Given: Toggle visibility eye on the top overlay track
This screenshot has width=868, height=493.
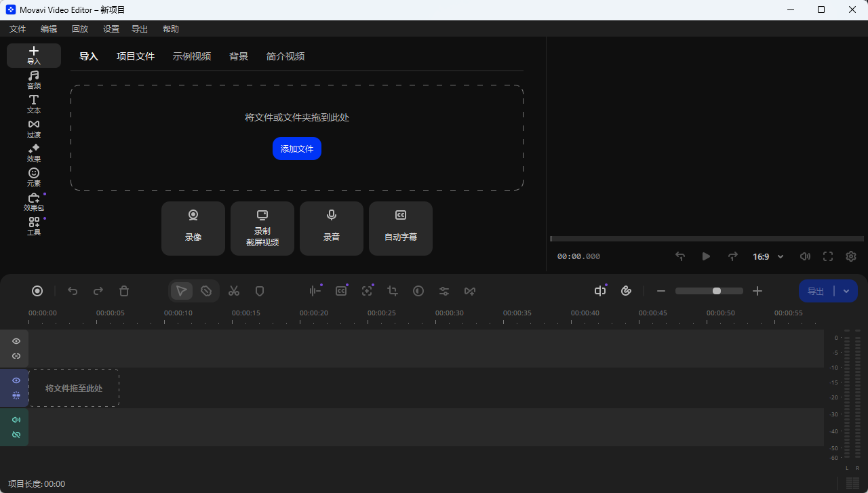Looking at the screenshot, I should click(x=16, y=341).
